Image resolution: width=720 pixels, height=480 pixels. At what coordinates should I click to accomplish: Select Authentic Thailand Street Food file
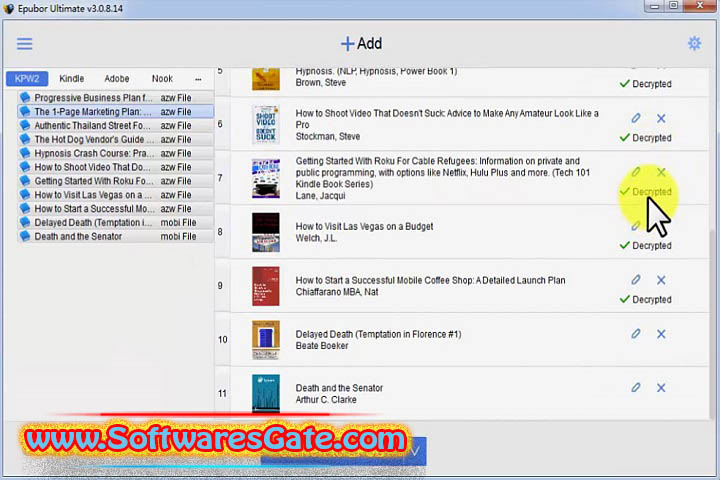click(116, 125)
